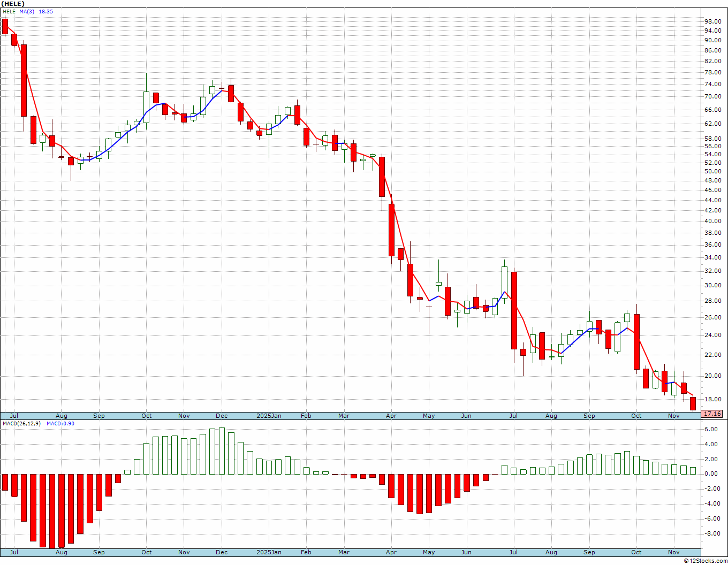Click 2025Jan on the price chart time axis
This screenshot has height=565, width=728.
[269, 416]
